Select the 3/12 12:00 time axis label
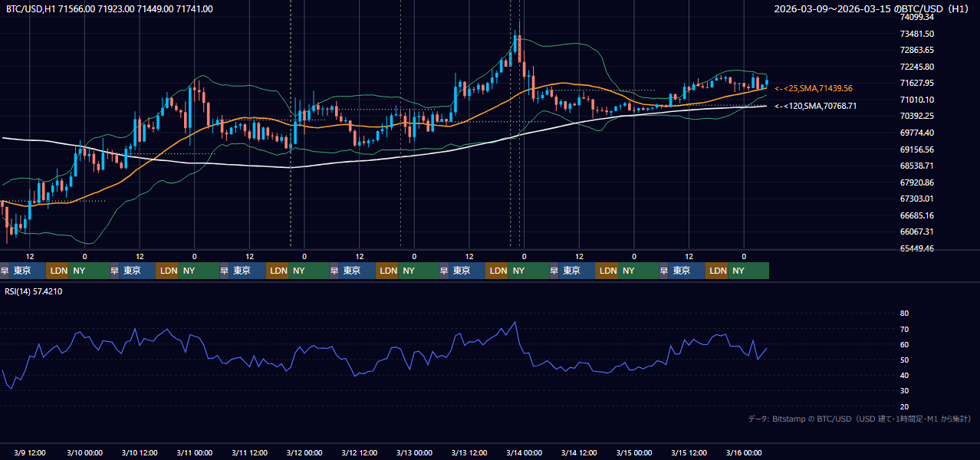The image size is (980, 460). [x=360, y=452]
